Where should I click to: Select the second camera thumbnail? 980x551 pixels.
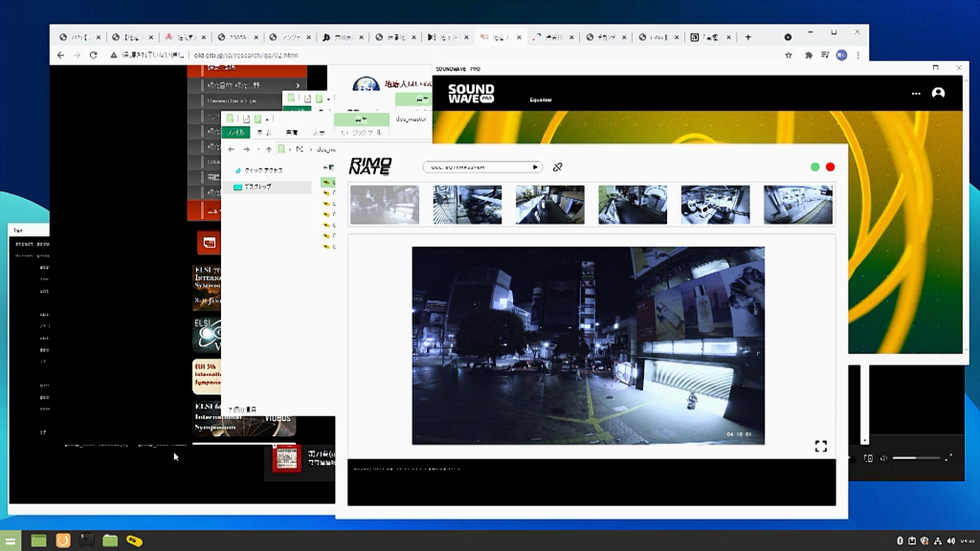coord(467,205)
